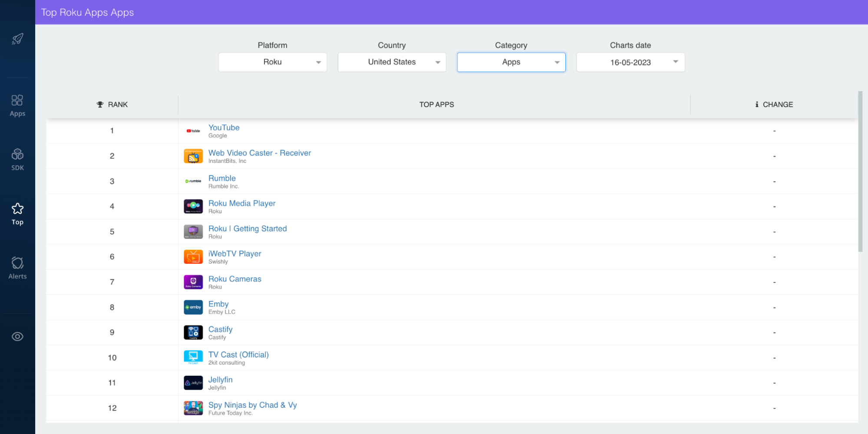868x434 pixels.
Task: Click the Spy Ninjas app icon
Action: click(x=193, y=408)
